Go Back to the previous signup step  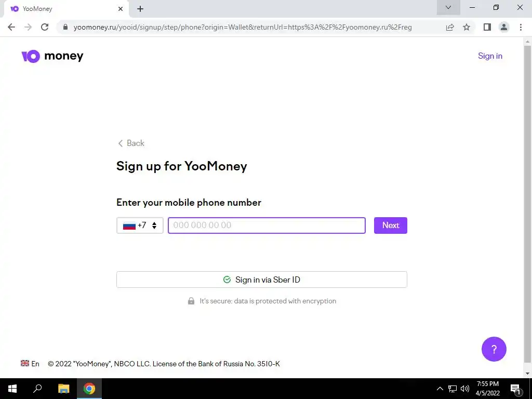[x=131, y=143]
